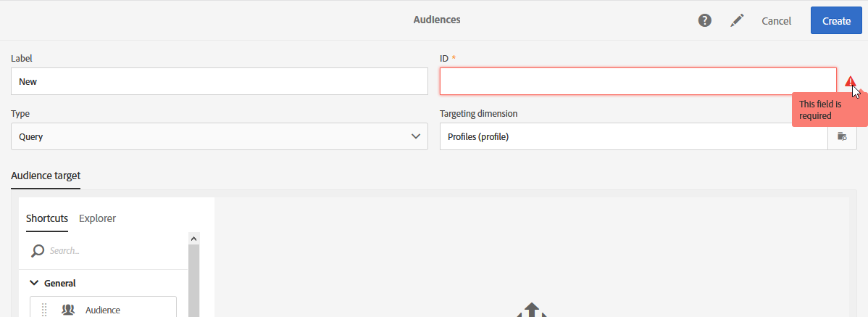The image size is (868, 317).
Task: Open the Audience target tab
Action: click(46, 176)
